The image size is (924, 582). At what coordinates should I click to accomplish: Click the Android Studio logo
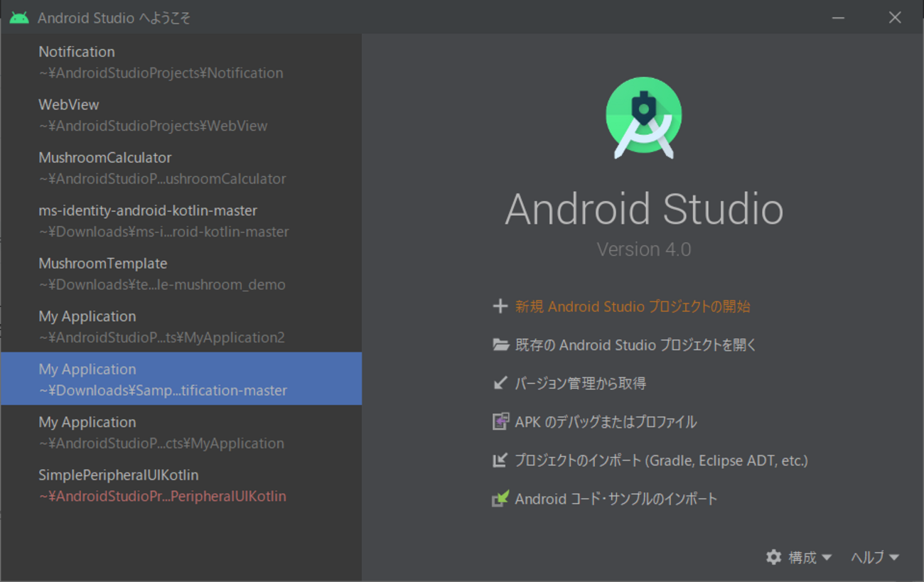coord(643,118)
